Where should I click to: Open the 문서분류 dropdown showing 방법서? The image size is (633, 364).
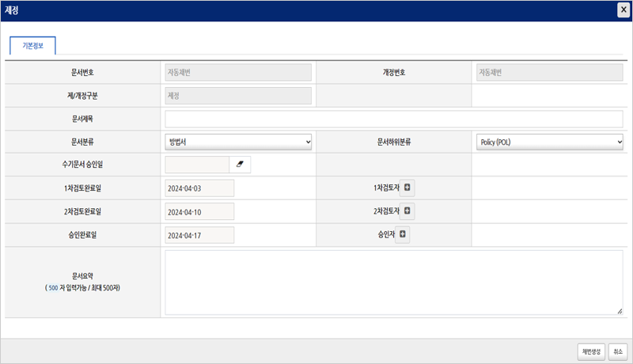pyautogui.click(x=238, y=142)
